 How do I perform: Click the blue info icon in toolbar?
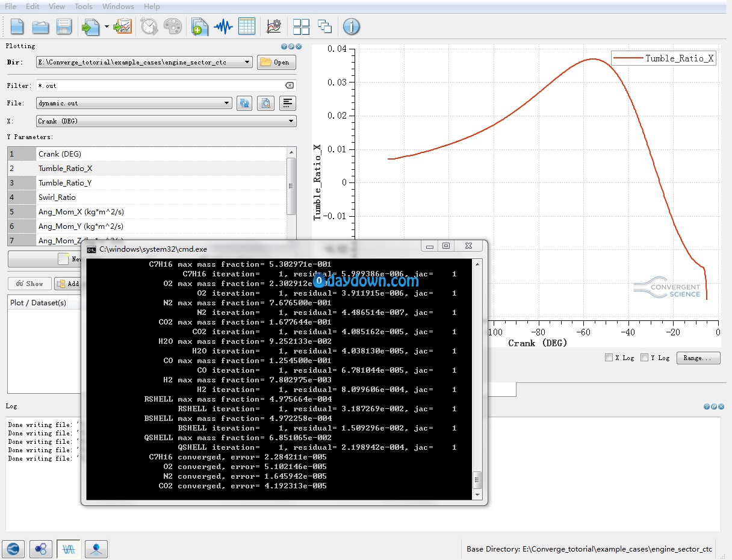tap(352, 26)
